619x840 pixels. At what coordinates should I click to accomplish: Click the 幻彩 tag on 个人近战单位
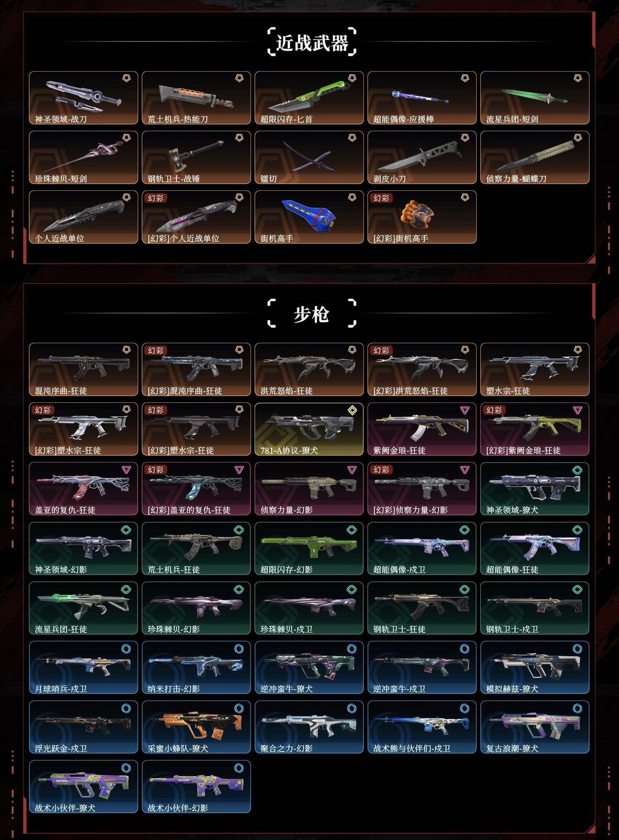[156, 198]
